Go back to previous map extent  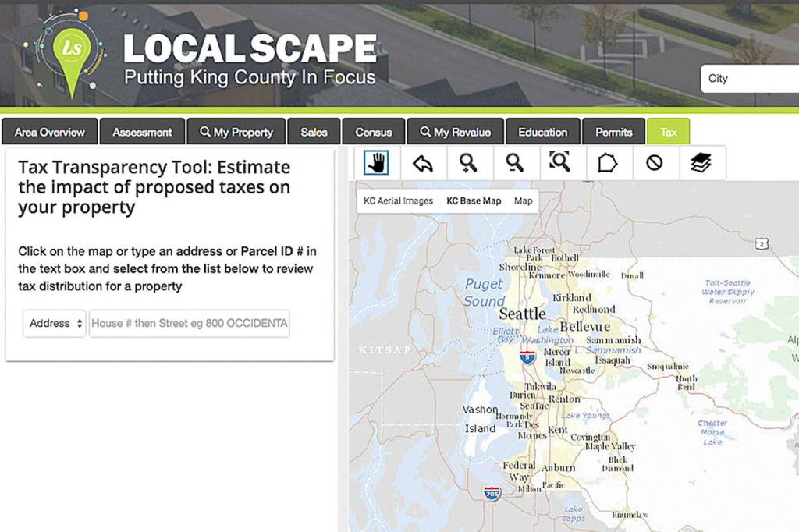coord(422,162)
